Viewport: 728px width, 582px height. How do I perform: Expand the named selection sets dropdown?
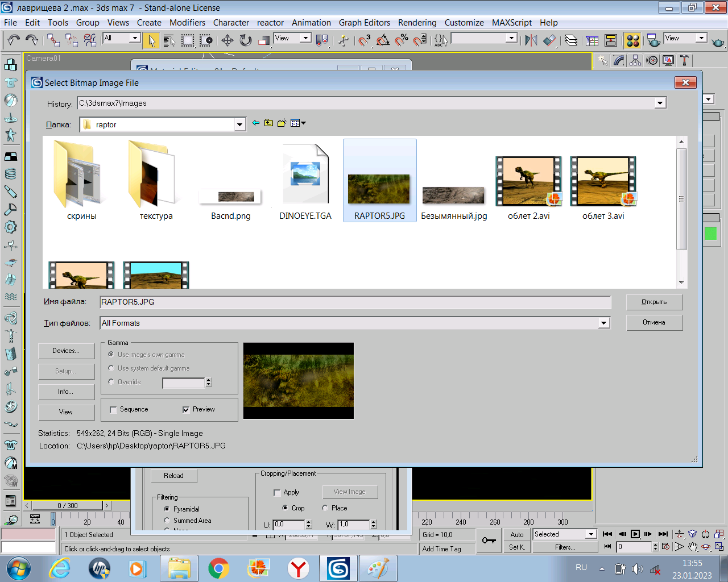click(511, 38)
